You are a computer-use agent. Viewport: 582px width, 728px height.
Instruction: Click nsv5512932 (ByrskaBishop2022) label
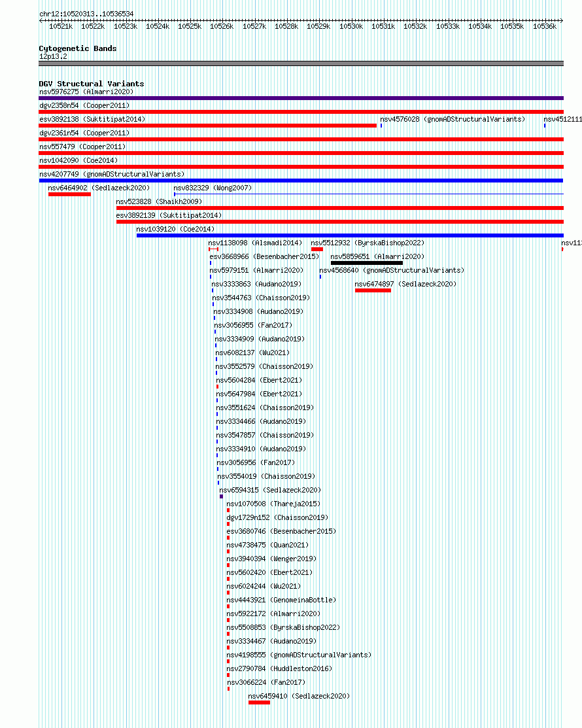tap(368, 243)
